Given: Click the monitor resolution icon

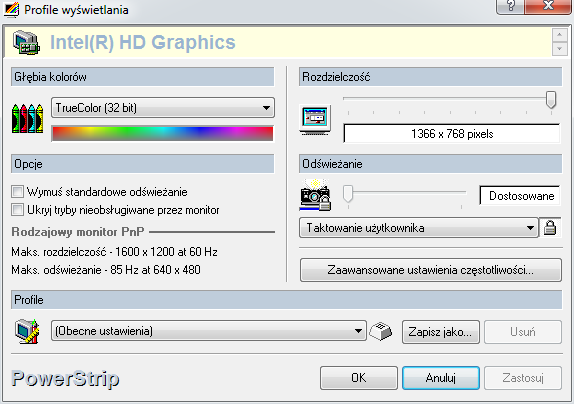Looking at the screenshot, I should [315, 120].
